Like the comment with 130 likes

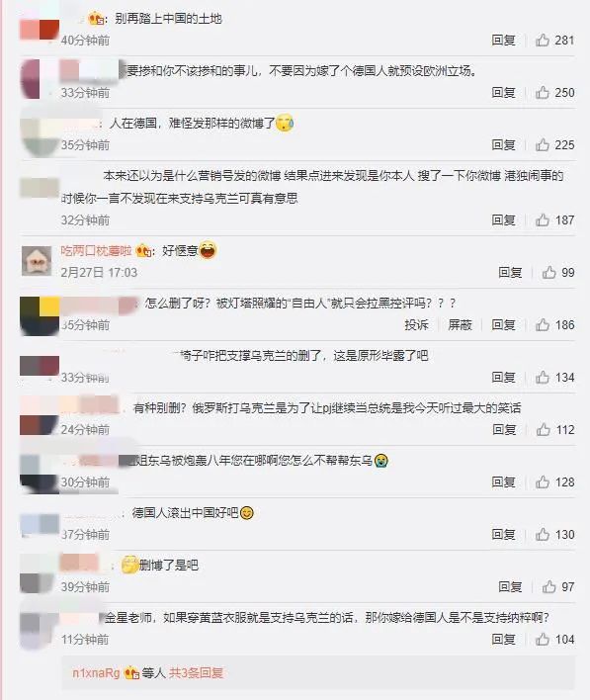(x=543, y=534)
